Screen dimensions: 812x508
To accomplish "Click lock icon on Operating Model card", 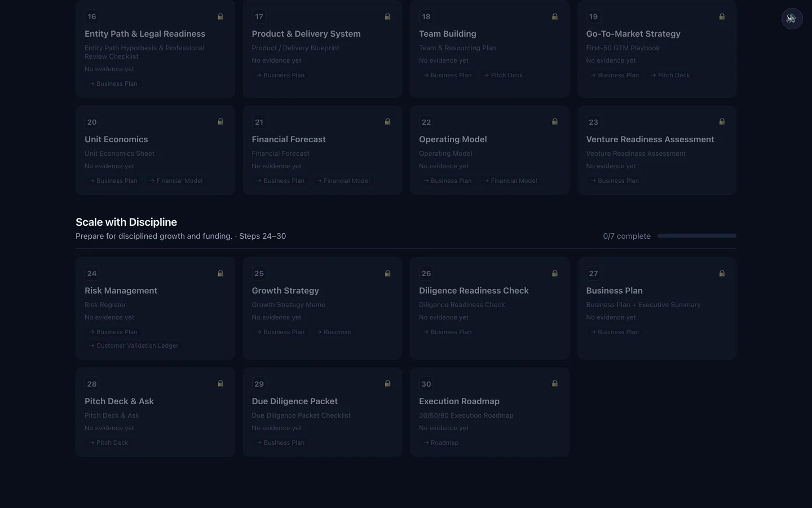I will tap(555, 121).
